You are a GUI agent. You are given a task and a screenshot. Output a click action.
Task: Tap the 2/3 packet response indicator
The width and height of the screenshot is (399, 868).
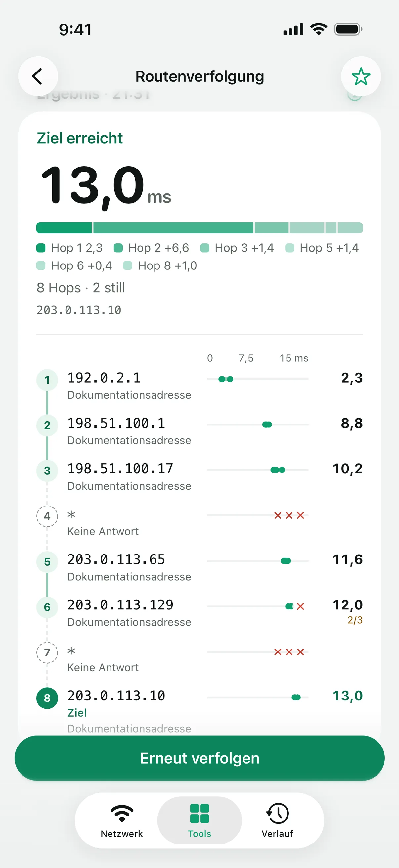coord(355,620)
